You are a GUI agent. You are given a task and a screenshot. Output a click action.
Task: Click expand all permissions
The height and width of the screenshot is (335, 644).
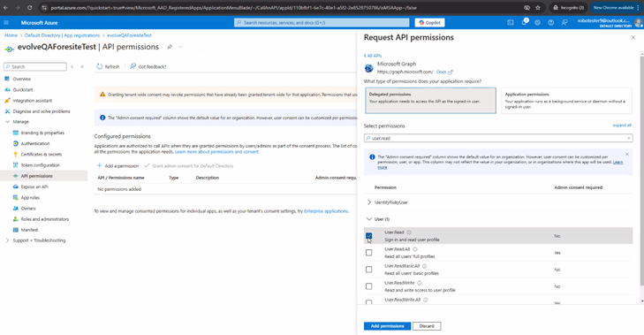coord(622,126)
